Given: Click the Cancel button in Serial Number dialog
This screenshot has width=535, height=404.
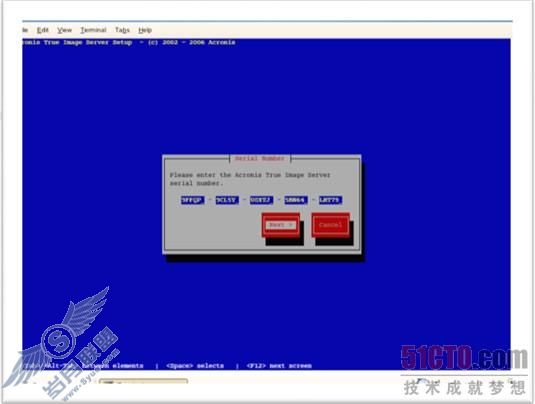Looking at the screenshot, I should pyautogui.click(x=330, y=225).
